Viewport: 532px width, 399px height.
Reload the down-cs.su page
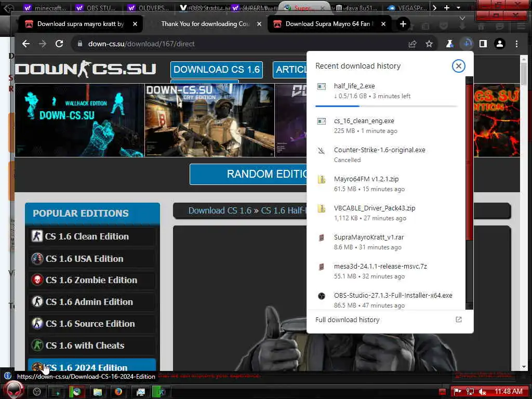[59, 44]
